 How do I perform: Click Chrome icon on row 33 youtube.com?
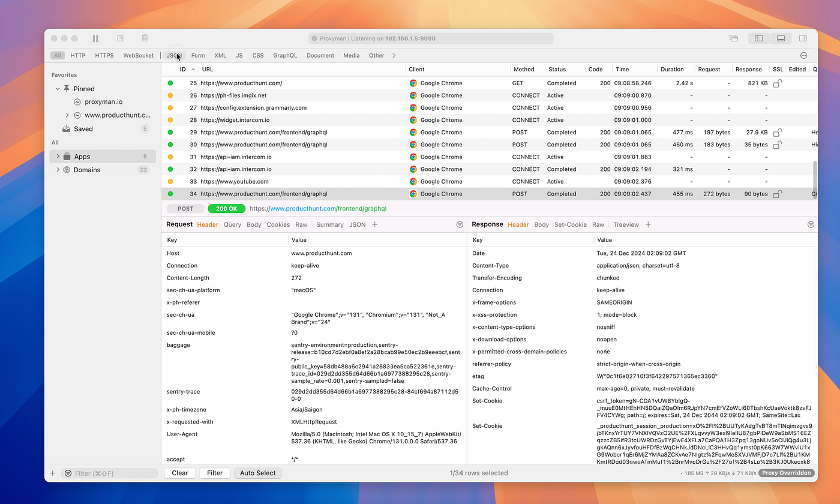point(413,182)
